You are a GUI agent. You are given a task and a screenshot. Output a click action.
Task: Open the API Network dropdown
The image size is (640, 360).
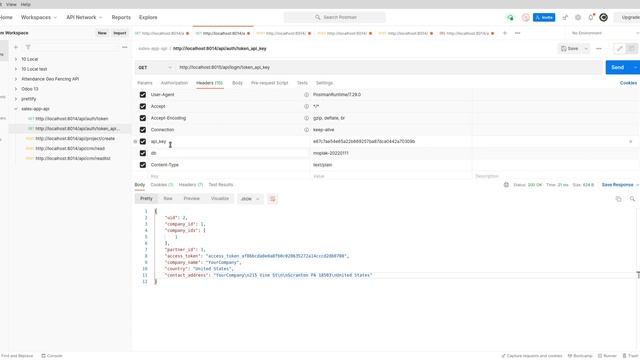click(84, 18)
